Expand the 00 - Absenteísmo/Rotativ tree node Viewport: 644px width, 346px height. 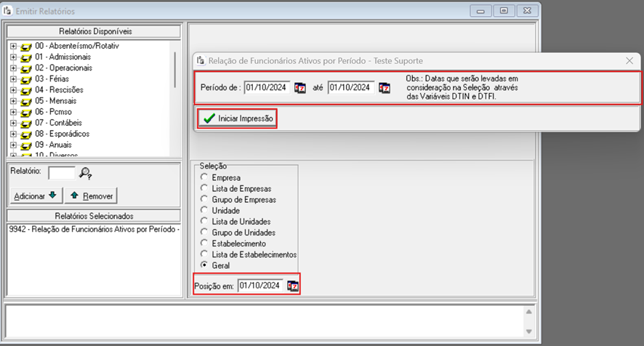click(13, 47)
